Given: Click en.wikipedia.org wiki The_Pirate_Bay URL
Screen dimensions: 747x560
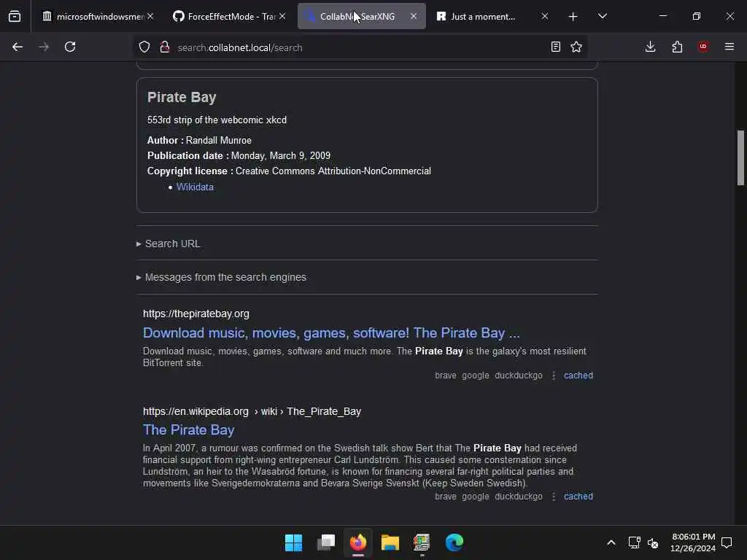Looking at the screenshot, I should 252,411.
